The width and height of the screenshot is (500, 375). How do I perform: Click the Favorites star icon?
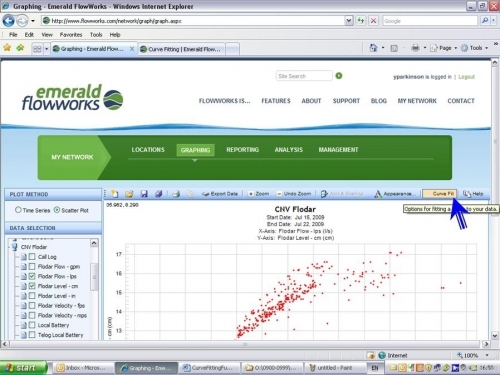[7, 48]
